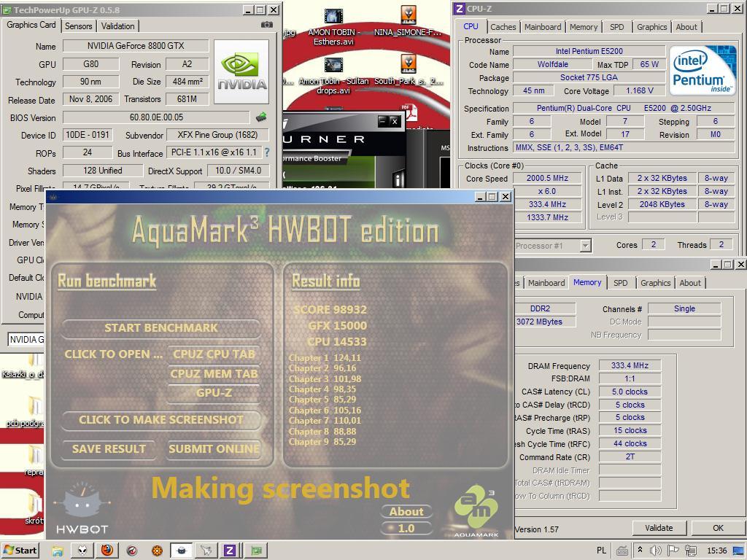Viewport: 747px width, 560px height.
Task: Click the About button in AquaMark
Action: point(406,512)
